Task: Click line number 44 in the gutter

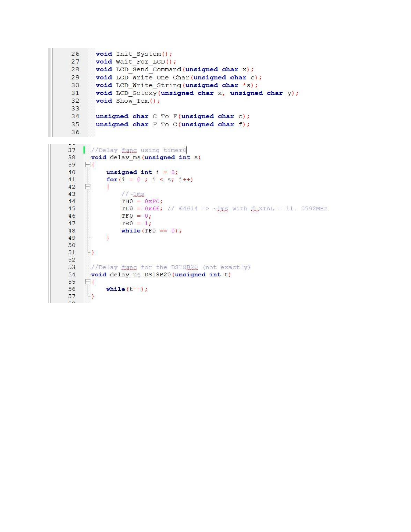Action: pyautogui.click(x=72, y=201)
